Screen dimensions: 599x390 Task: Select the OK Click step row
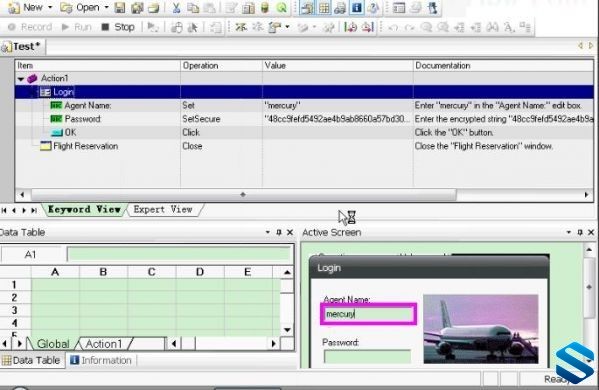pos(304,133)
